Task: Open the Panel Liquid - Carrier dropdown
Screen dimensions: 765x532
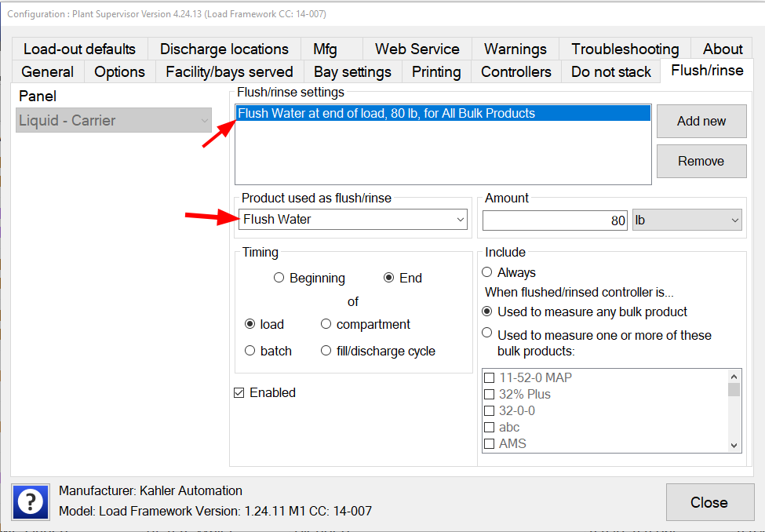Action: [114, 121]
